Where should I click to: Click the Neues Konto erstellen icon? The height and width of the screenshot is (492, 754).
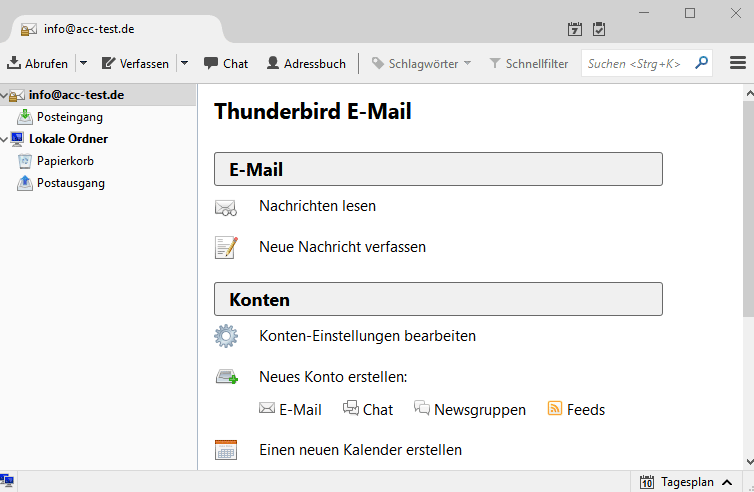tap(226, 376)
